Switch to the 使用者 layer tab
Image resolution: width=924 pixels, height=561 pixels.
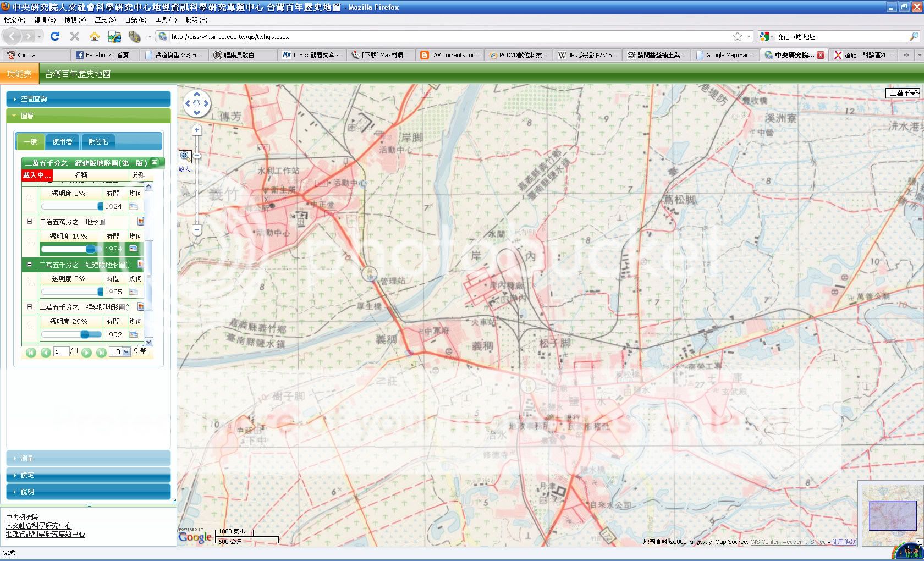62,142
